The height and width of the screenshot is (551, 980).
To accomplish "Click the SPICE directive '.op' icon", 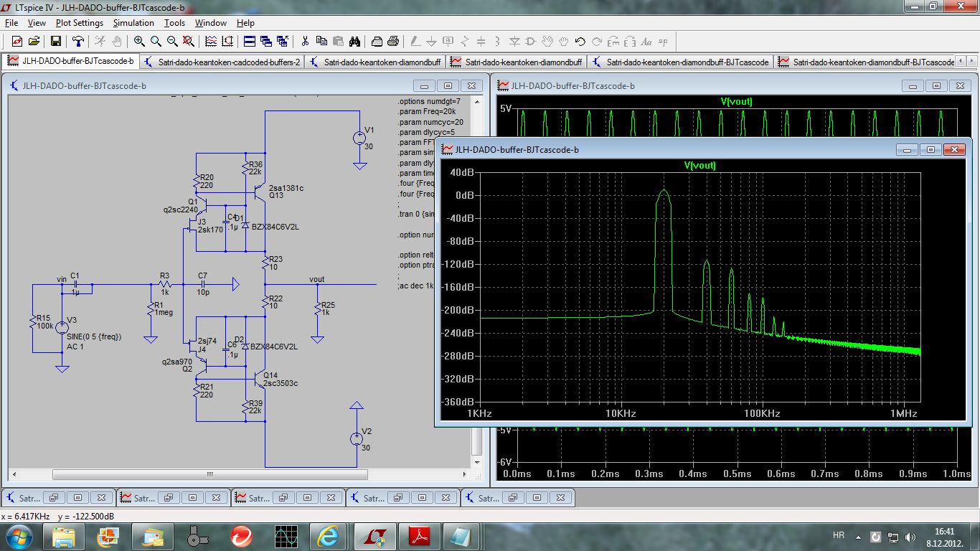I will pyautogui.click(x=663, y=42).
